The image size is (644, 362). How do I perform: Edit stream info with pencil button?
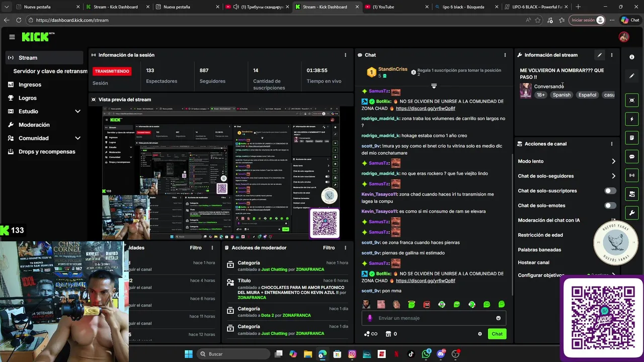599,55
